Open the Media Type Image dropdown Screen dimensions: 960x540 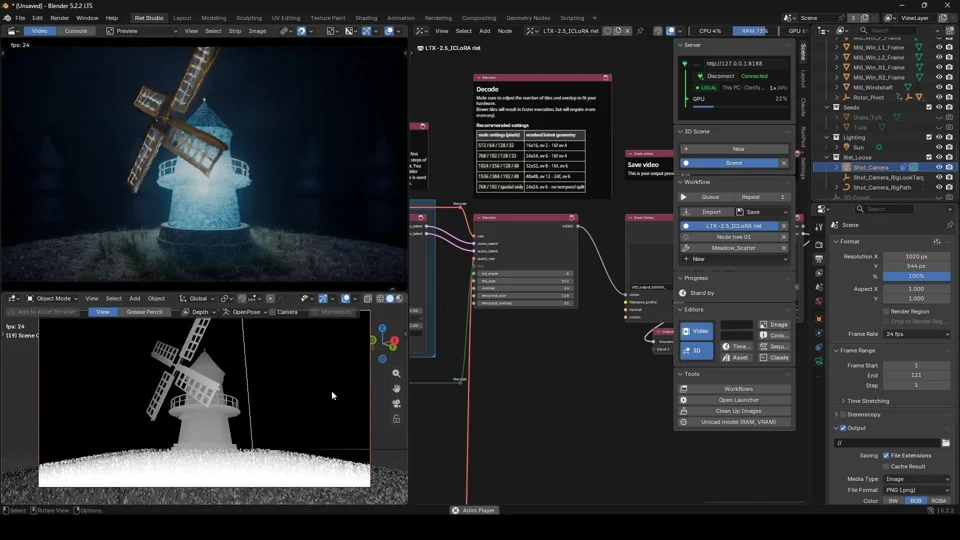pyautogui.click(x=917, y=479)
